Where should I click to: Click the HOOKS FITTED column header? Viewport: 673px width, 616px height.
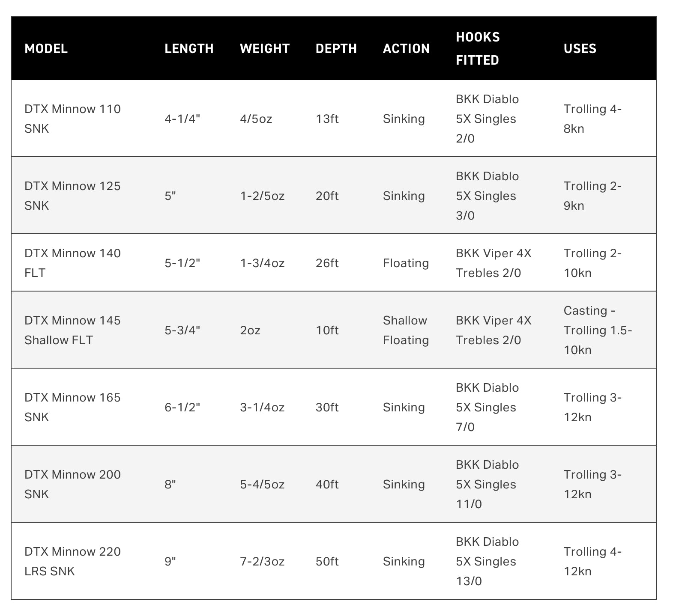pos(478,48)
